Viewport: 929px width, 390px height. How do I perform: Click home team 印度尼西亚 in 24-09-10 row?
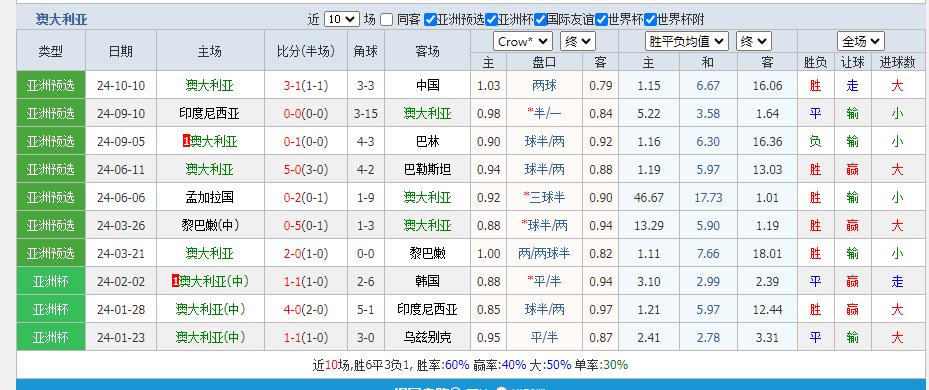click(209, 113)
